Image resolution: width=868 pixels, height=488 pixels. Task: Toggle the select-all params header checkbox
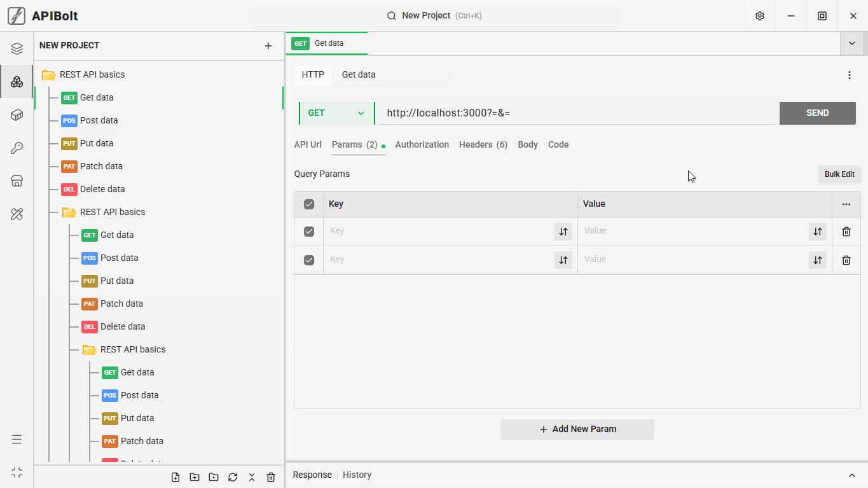tap(309, 204)
